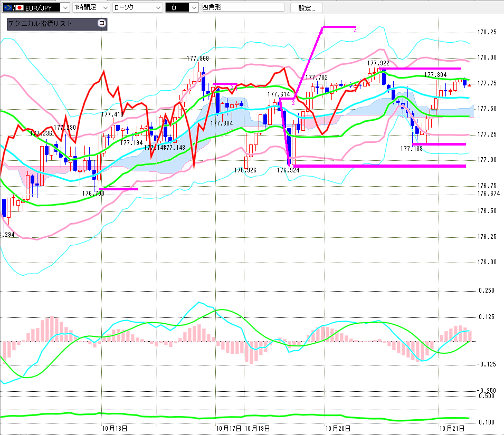Click the 176.00 price axis value

coord(487,262)
